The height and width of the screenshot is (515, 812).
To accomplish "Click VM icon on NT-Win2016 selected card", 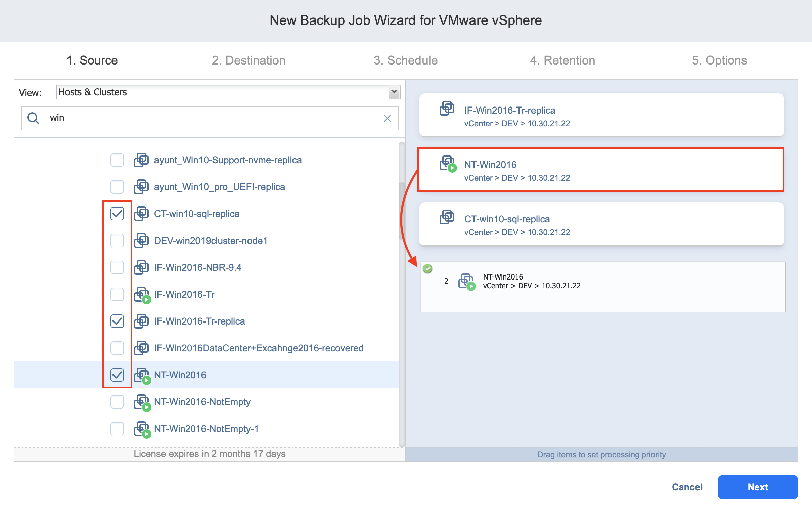I will (x=448, y=164).
